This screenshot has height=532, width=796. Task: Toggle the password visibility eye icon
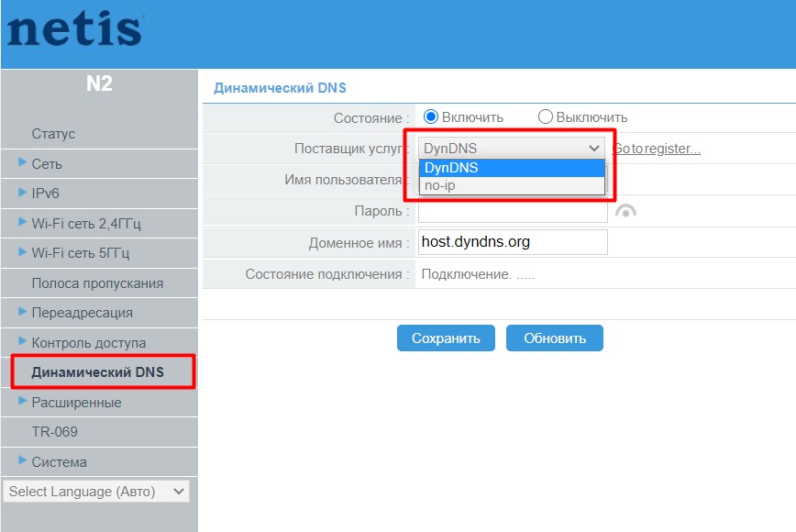(x=625, y=210)
